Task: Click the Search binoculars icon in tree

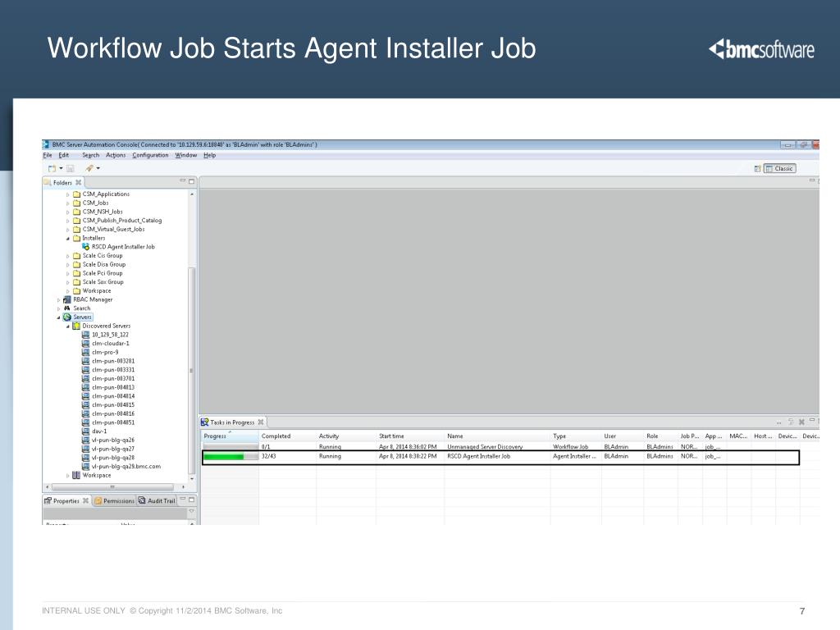Action: pyautogui.click(x=67, y=308)
